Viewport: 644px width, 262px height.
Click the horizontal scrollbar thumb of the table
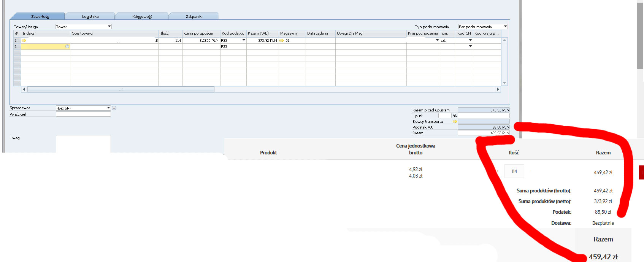click(x=121, y=89)
